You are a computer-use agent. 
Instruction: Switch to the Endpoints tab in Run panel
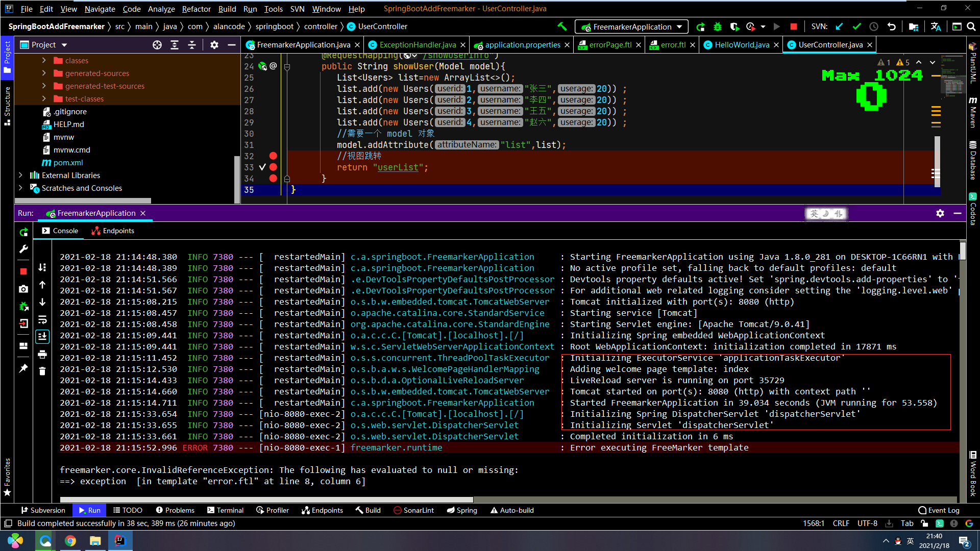[x=113, y=231]
